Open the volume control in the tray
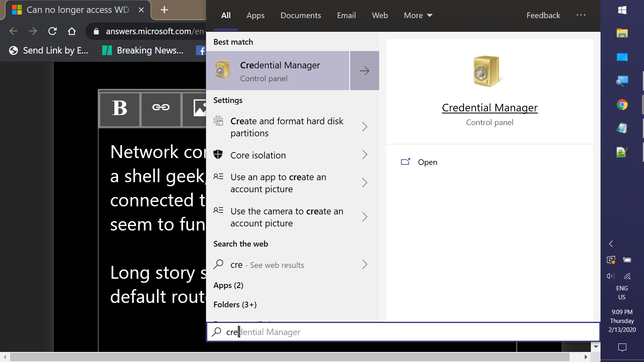644x362 pixels. (x=611, y=276)
